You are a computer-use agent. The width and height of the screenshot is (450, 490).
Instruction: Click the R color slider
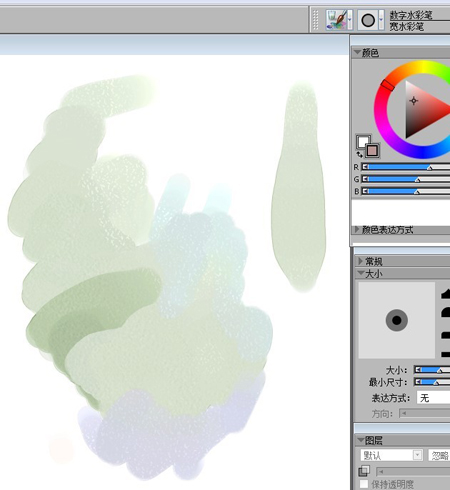(406, 167)
